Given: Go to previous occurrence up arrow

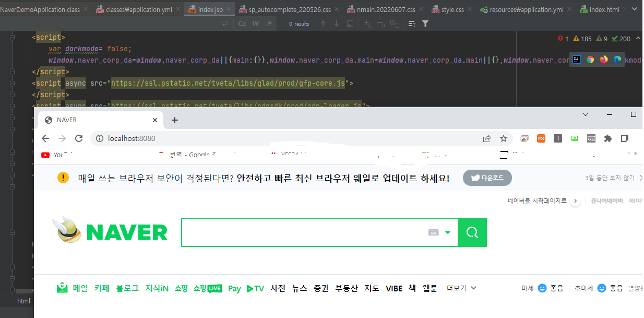Looking at the screenshot, I should [323, 23].
